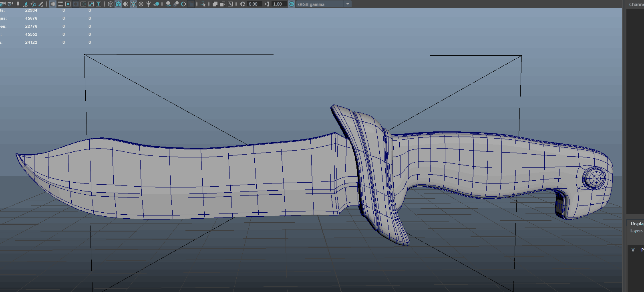Enable wireframe display mode

coord(111,4)
